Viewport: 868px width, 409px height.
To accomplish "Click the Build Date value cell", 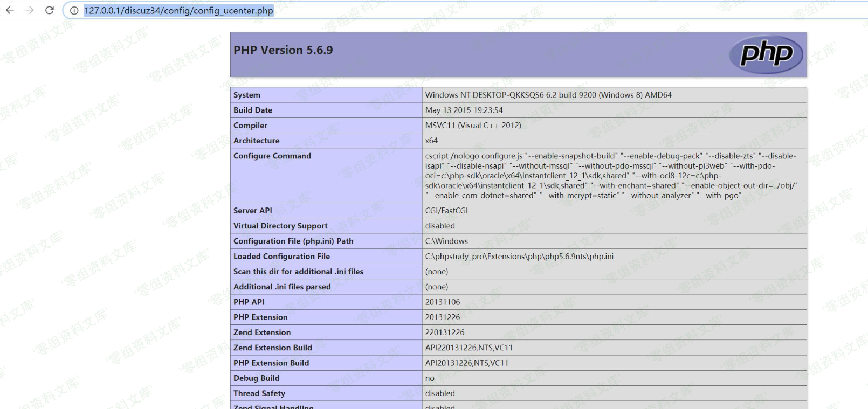I will coord(464,110).
